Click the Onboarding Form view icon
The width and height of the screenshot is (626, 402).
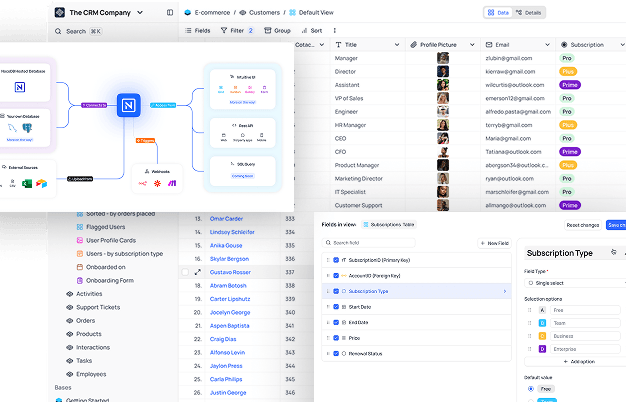(79, 280)
